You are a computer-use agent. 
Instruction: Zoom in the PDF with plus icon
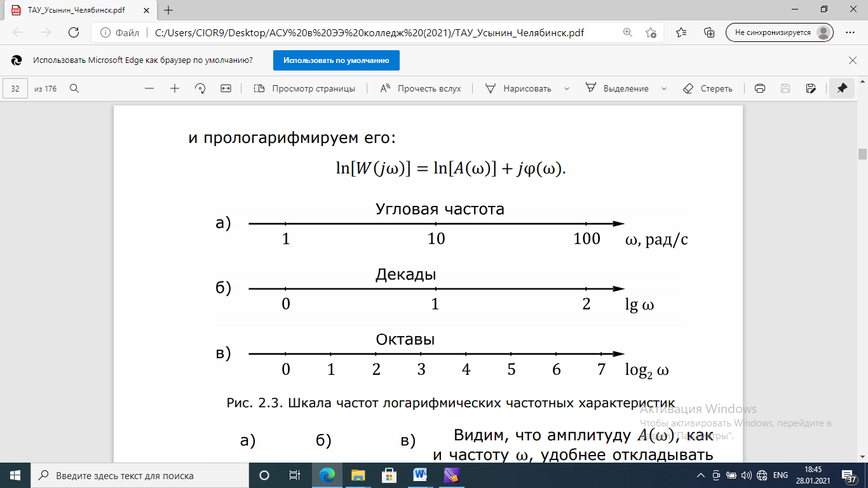pos(175,88)
